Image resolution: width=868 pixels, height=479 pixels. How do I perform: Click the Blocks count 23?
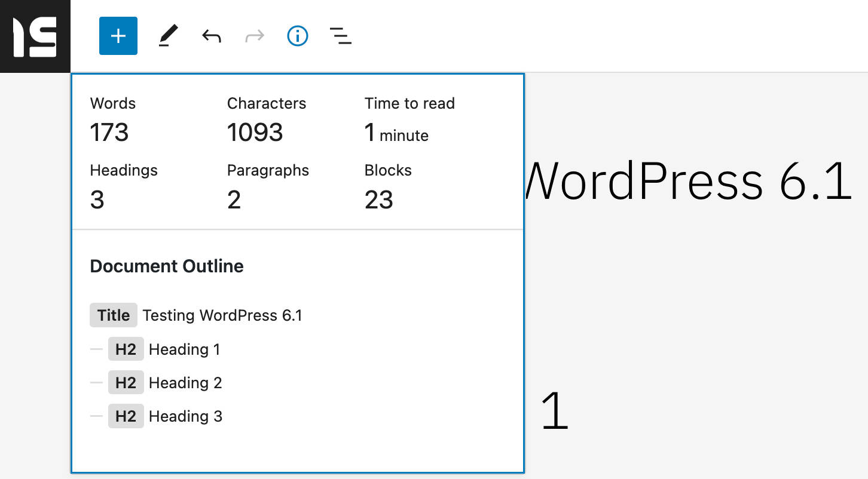coord(378,199)
